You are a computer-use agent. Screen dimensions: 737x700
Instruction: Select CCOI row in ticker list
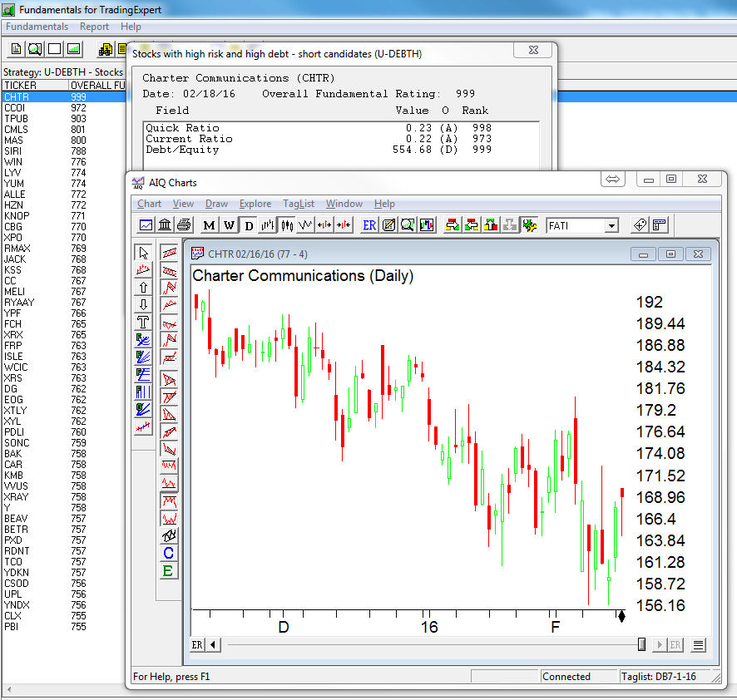pyautogui.click(x=64, y=107)
